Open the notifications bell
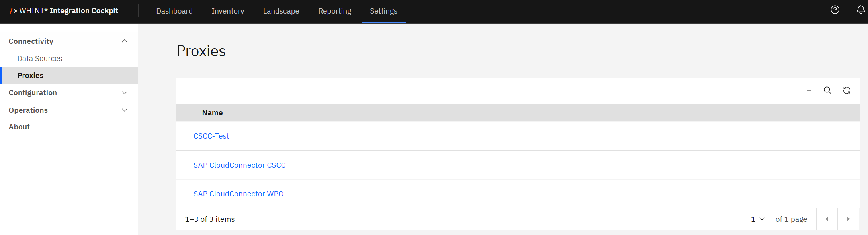 click(860, 10)
